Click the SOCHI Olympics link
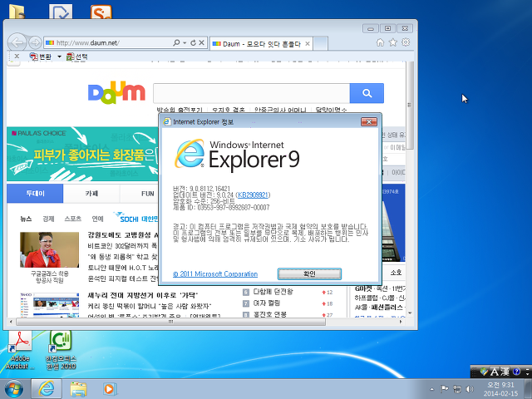 pos(136,218)
